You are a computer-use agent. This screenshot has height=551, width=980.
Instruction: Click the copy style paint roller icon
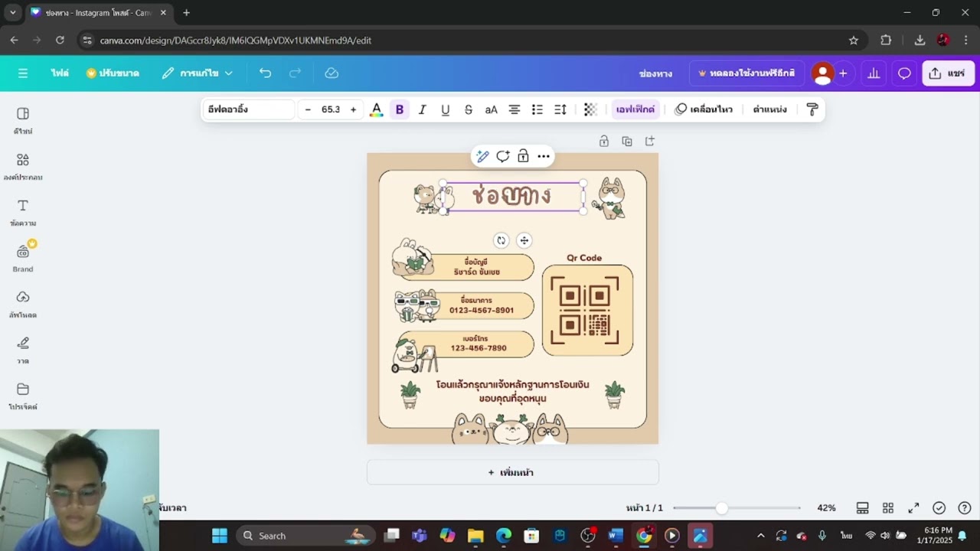(x=812, y=109)
